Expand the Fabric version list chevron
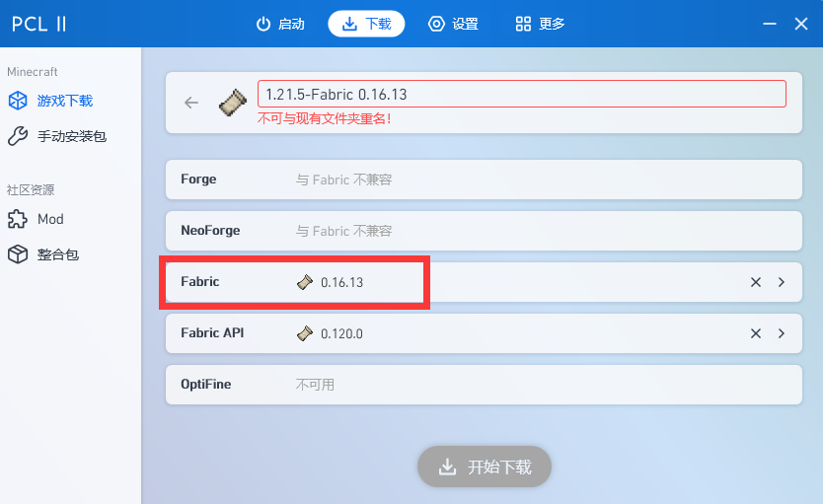823x504 pixels. [782, 282]
